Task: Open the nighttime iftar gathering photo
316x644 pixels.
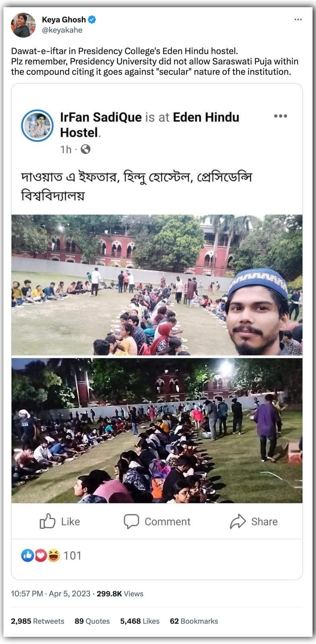Action: click(x=157, y=431)
